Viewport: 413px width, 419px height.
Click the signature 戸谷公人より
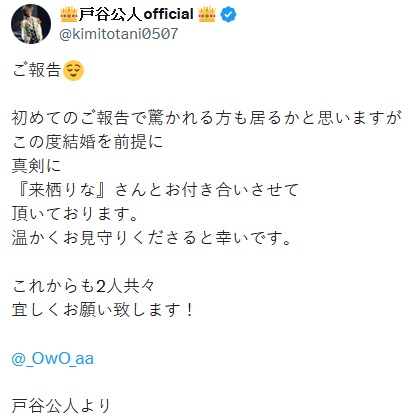[61, 406]
